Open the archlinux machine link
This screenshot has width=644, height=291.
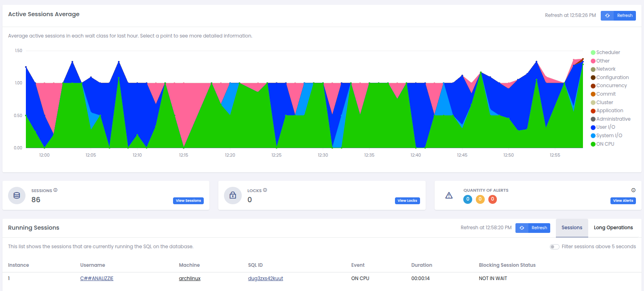[x=190, y=278]
